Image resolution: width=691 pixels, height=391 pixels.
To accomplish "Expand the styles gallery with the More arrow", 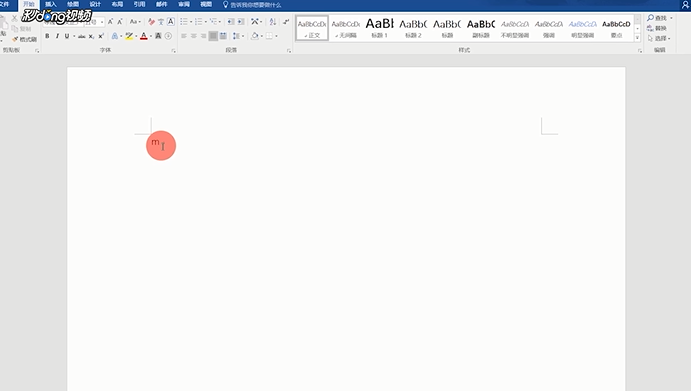I will click(637, 38).
